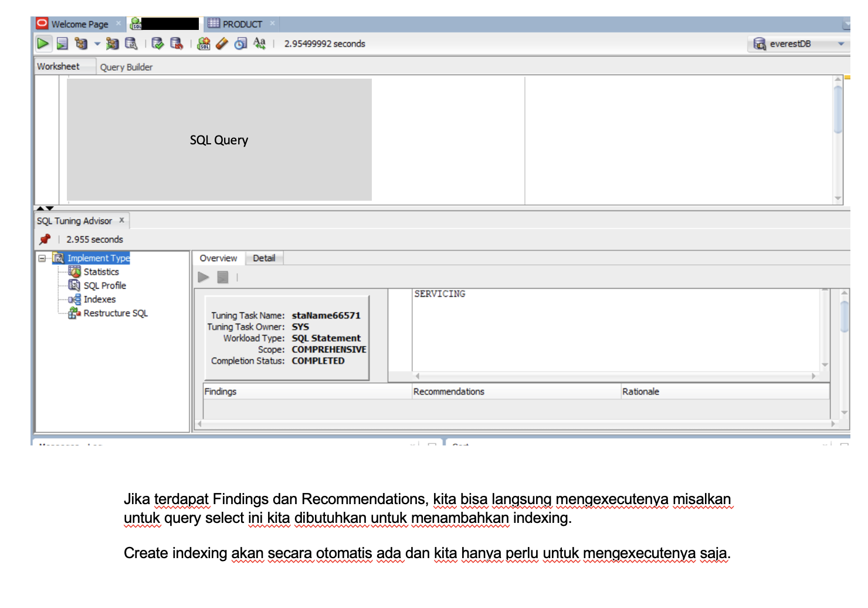
Task: Click the Workload Type value SQL Statement
Action: (x=326, y=338)
